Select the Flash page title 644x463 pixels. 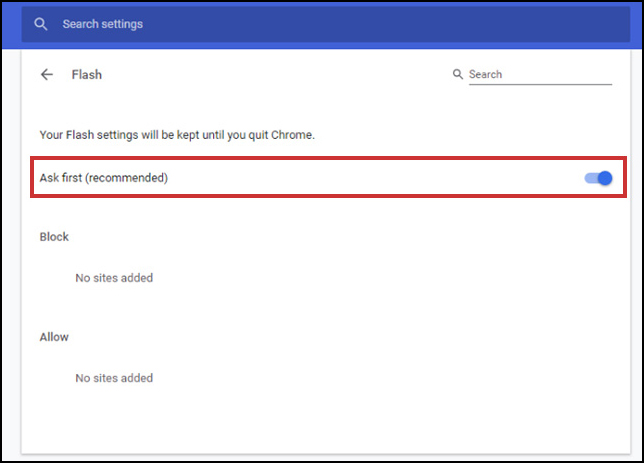pos(87,74)
